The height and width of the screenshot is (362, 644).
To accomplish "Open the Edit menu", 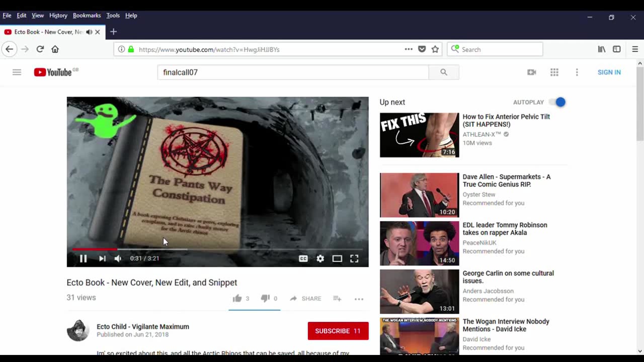I will tap(22, 16).
